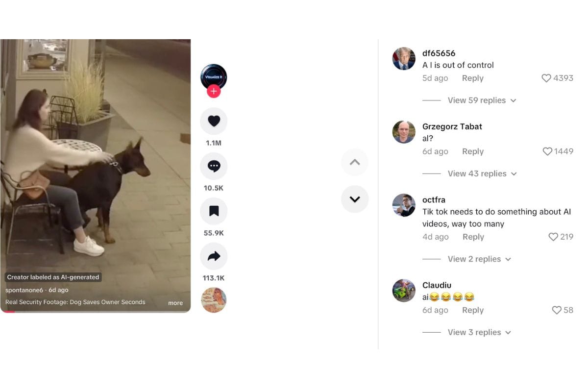Open comments via speech bubble icon
The width and height of the screenshot is (588, 392).
point(214,166)
